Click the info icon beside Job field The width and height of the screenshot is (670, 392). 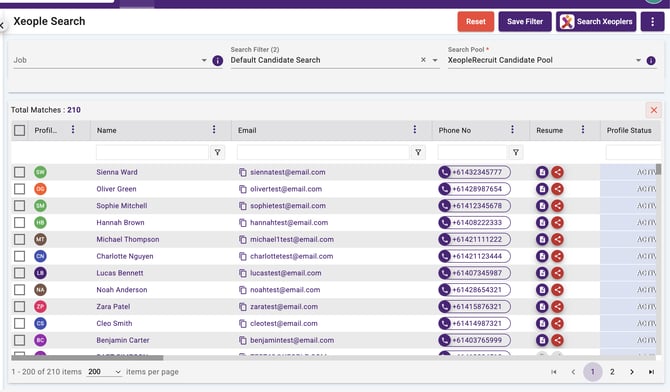[217, 61]
